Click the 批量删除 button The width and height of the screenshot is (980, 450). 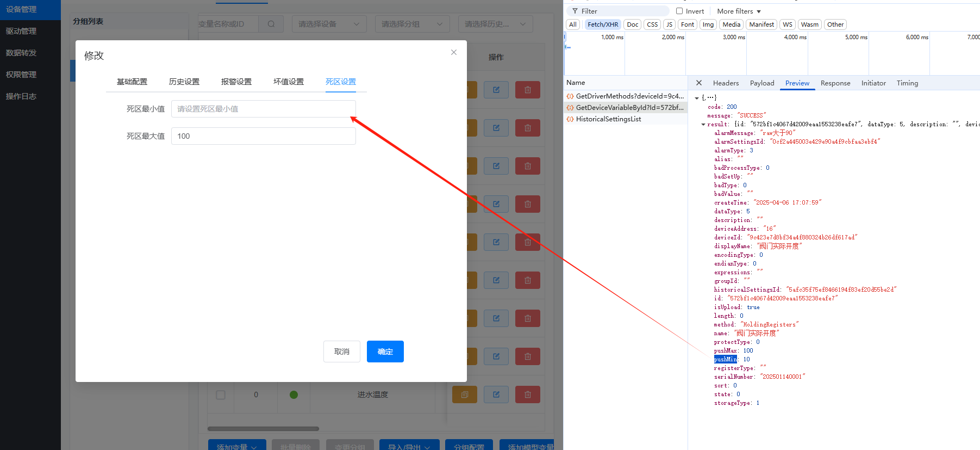[296, 445]
